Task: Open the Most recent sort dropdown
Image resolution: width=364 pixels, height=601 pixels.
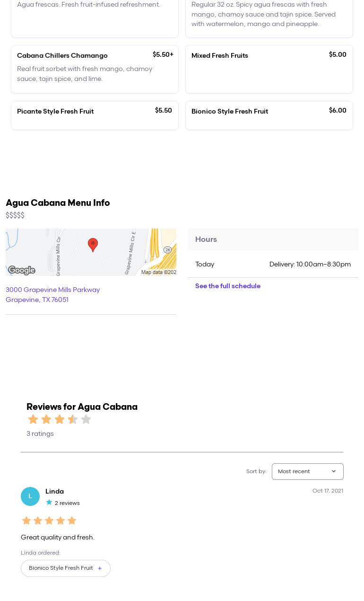Action: click(x=307, y=471)
